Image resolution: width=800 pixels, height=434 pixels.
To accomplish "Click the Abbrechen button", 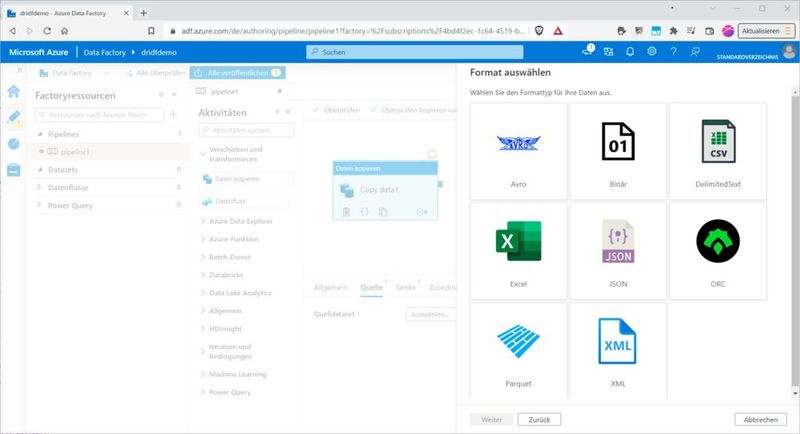I will 760,419.
